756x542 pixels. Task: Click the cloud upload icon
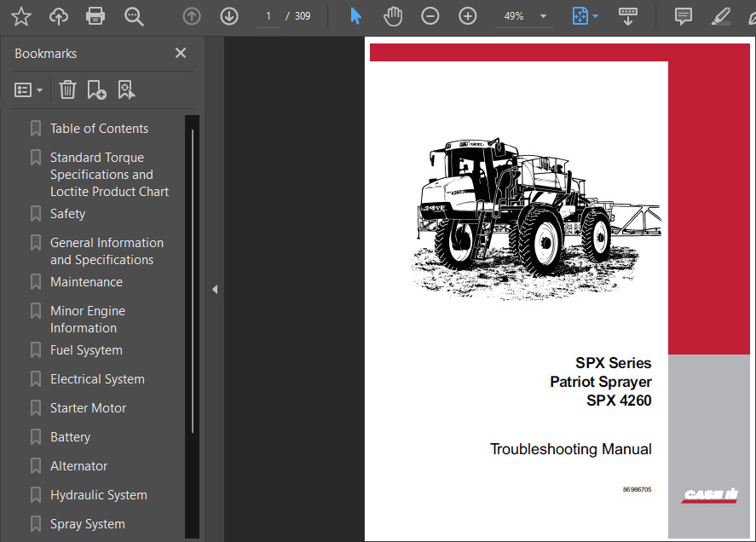pyautogui.click(x=59, y=16)
